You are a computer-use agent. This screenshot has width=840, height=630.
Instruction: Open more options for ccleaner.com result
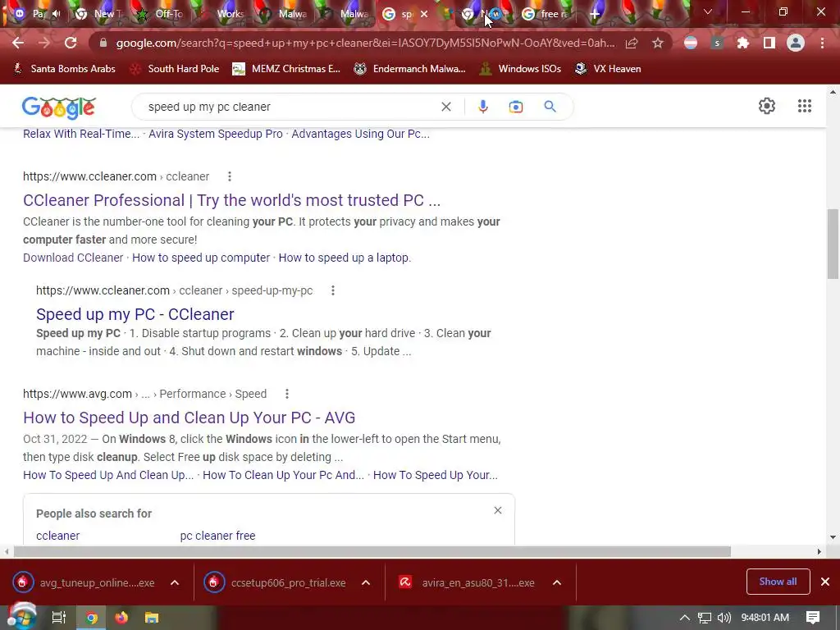pyautogui.click(x=230, y=176)
